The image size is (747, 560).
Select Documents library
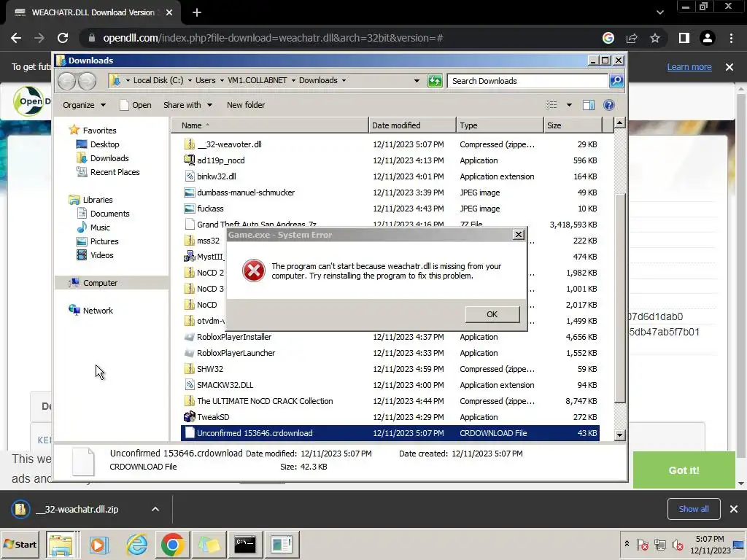103,214
